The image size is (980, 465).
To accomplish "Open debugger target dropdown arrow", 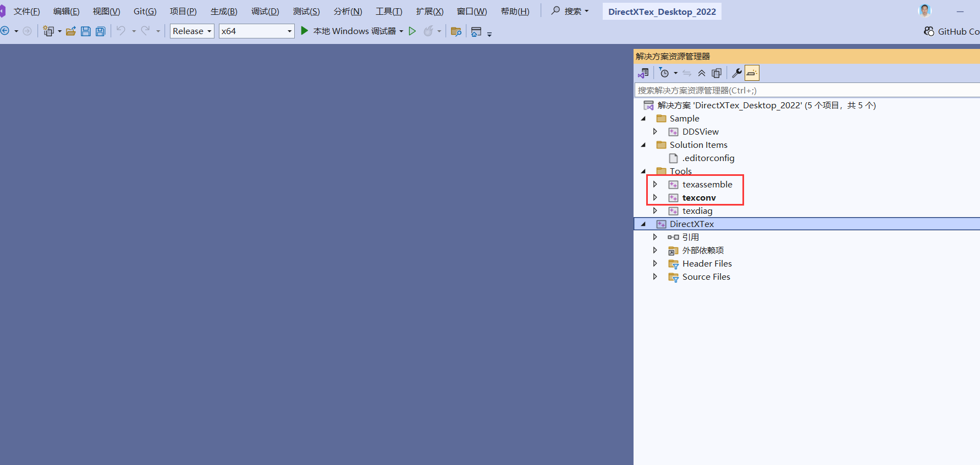I will (401, 31).
